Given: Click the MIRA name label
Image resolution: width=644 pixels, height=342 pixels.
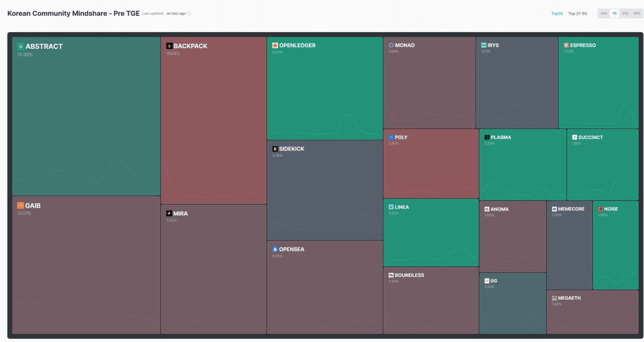Looking at the screenshot, I should coord(181,214).
